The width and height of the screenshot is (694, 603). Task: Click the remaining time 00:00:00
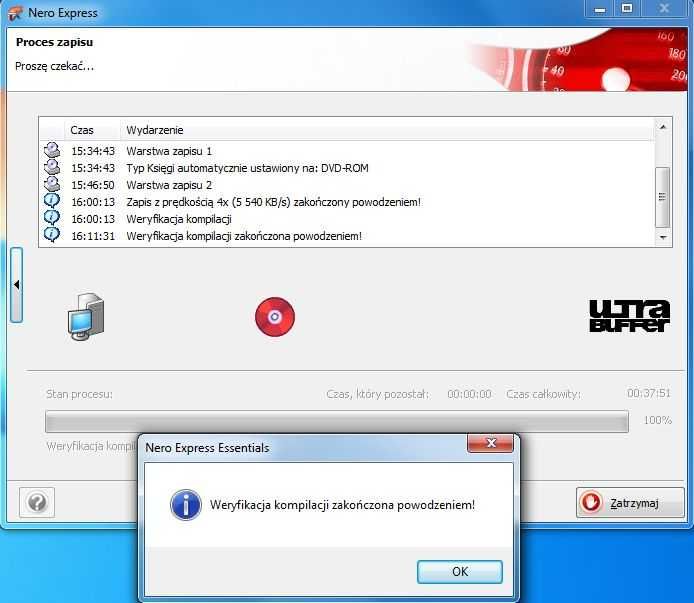469,394
